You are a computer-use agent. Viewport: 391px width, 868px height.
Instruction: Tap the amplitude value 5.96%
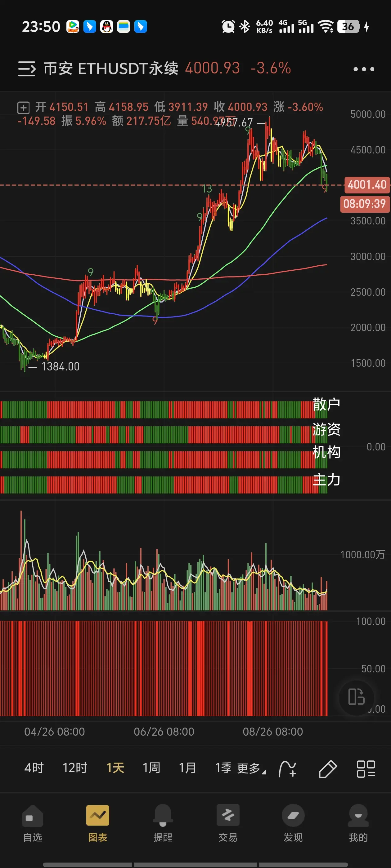coord(91,121)
